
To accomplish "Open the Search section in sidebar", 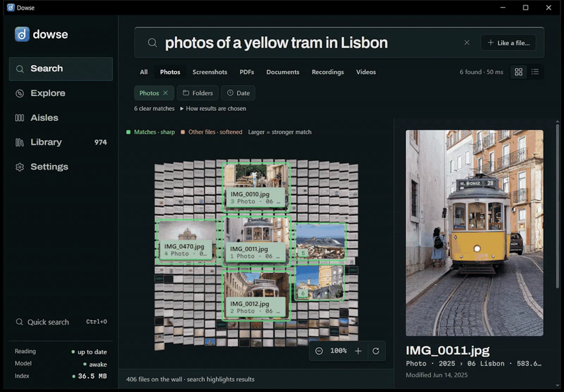I will (61, 69).
